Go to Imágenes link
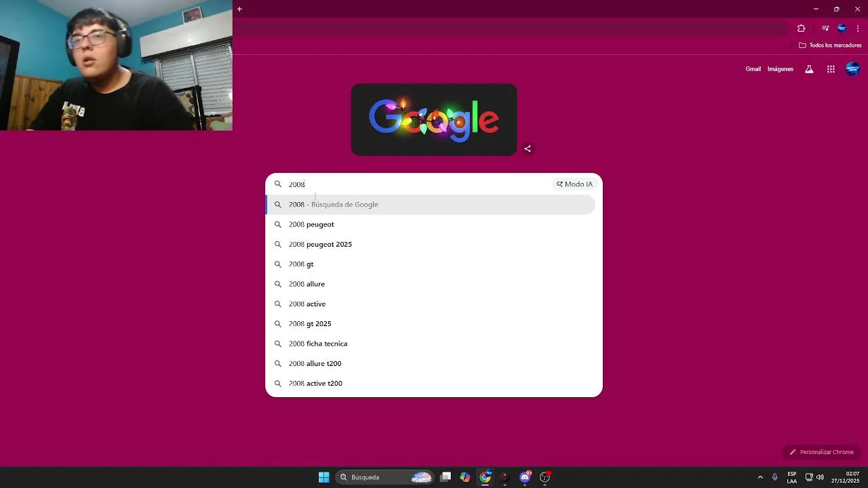 781,69
